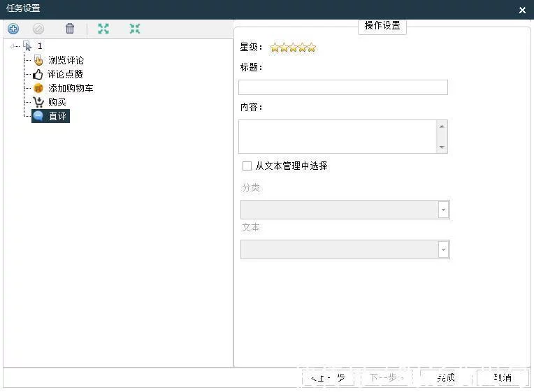Select the 添加购物车 item
534x392 pixels.
(x=71, y=88)
